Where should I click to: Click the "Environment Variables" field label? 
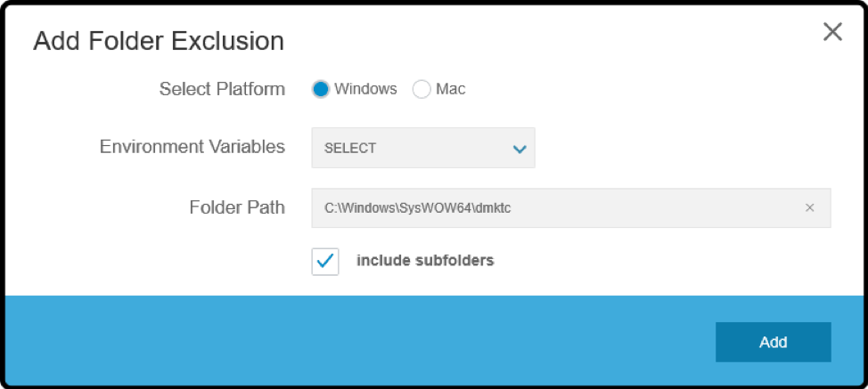pos(192,146)
